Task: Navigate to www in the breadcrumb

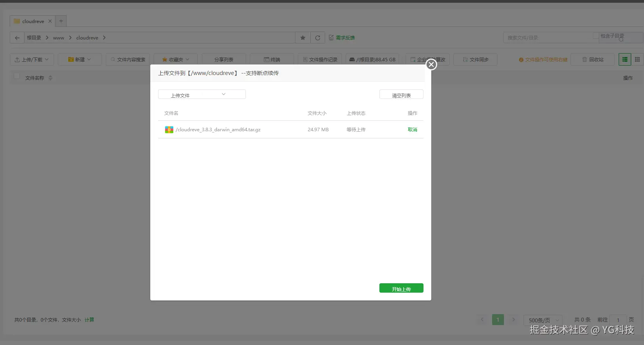Action: click(59, 38)
